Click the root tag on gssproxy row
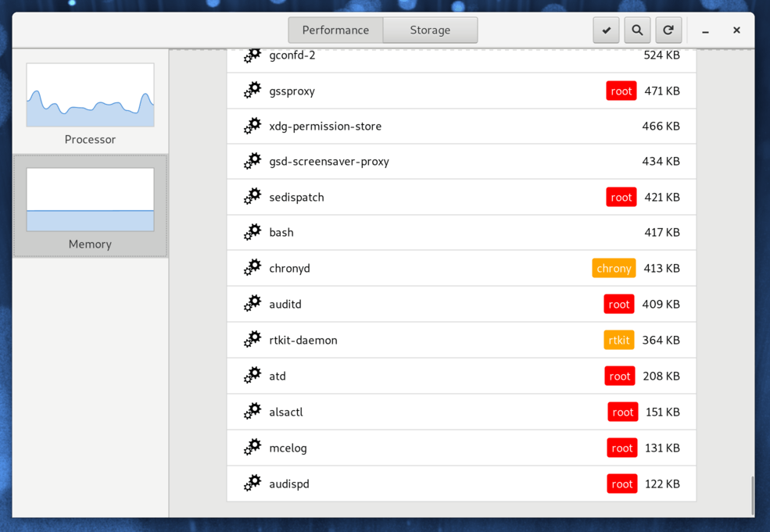 click(621, 91)
